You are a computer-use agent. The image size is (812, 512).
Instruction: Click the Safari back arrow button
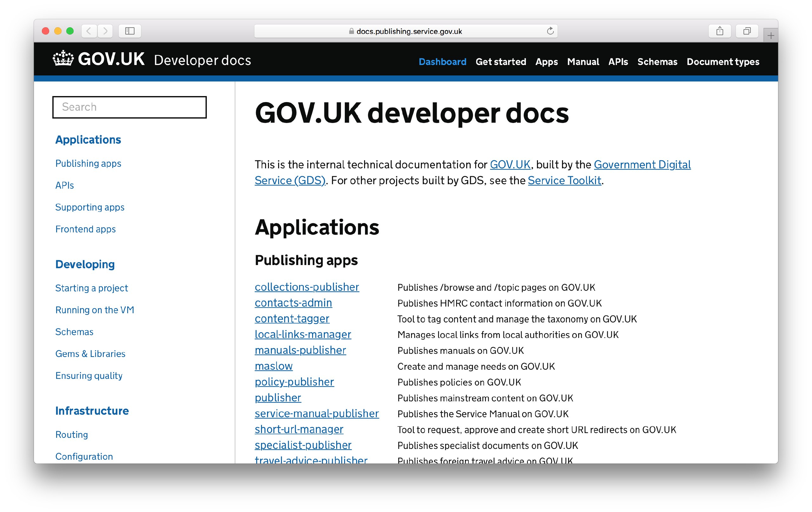click(89, 31)
